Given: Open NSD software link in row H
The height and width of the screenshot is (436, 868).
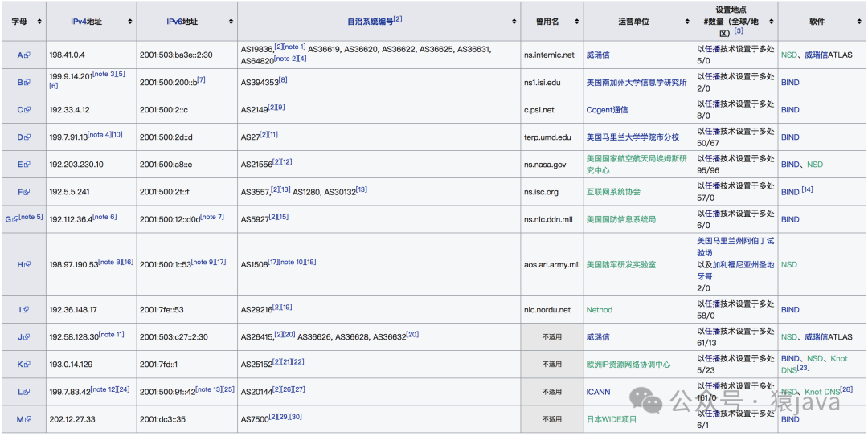Looking at the screenshot, I should tap(789, 265).
